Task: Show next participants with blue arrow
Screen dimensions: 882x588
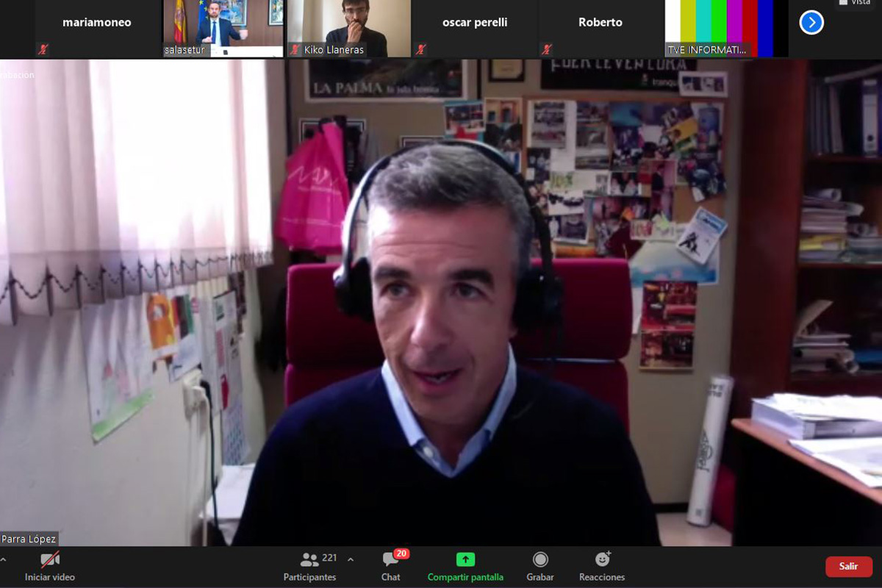Action: tap(811, 23)
